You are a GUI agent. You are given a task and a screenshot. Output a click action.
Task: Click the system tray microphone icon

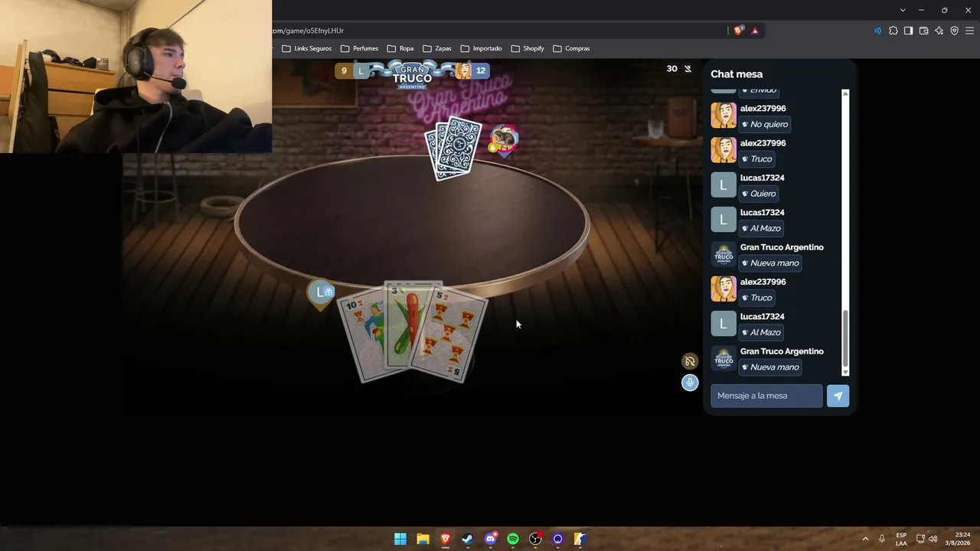(882, 539)
